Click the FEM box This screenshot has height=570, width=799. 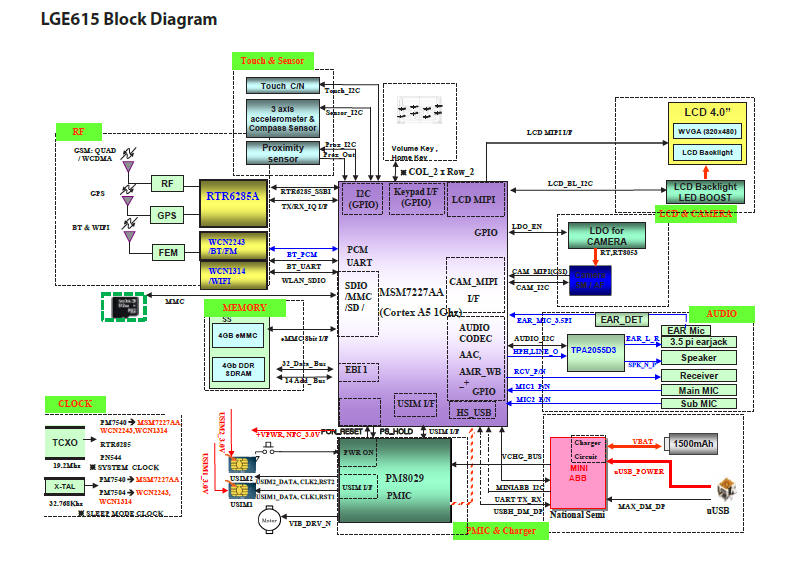click(x=168, y=253)
